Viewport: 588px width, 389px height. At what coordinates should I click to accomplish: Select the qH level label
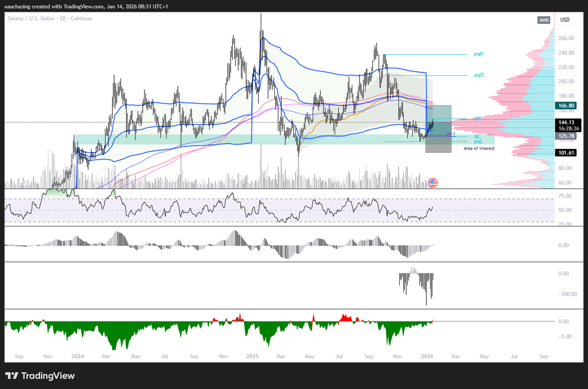tap(477, 118)
